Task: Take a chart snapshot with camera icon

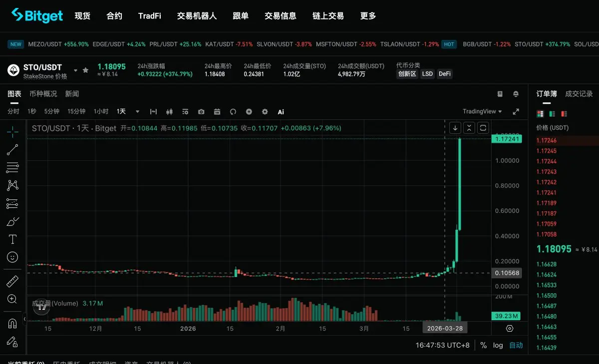Action: [201, 112]
